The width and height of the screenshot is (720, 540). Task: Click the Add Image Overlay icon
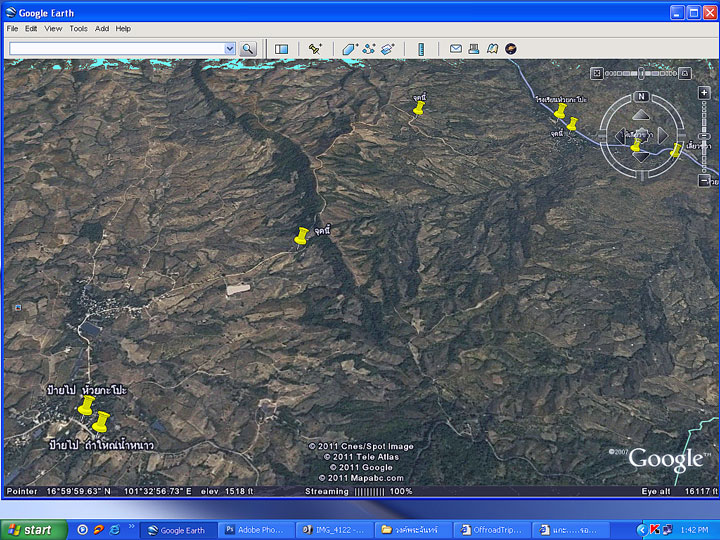click(387, 48)
